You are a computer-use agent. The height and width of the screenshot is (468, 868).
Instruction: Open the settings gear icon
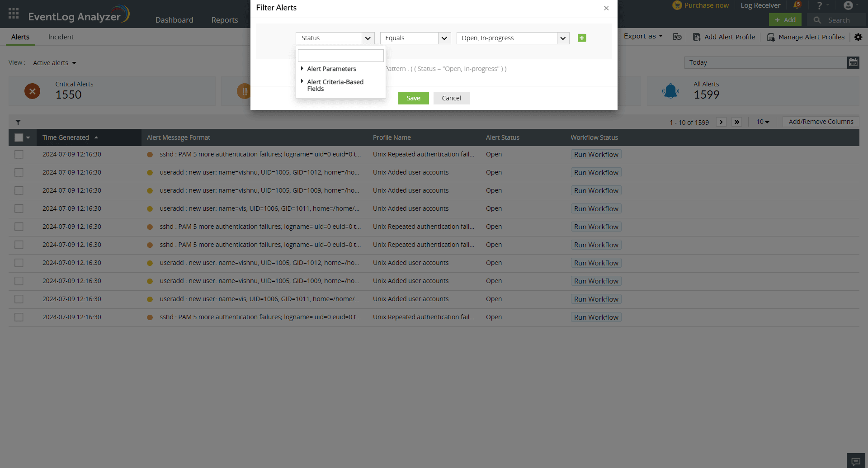click(x=859, y=37)
